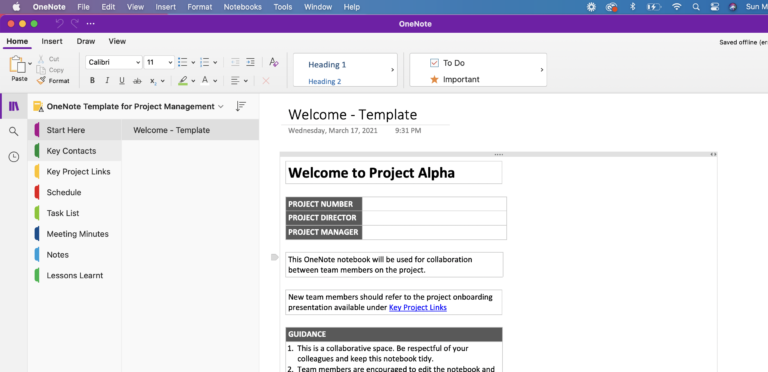Image resolution: width=768 pixels, height=372 pixels.
Task: Expand the styles gallery arrow
Action: (392, 70)
